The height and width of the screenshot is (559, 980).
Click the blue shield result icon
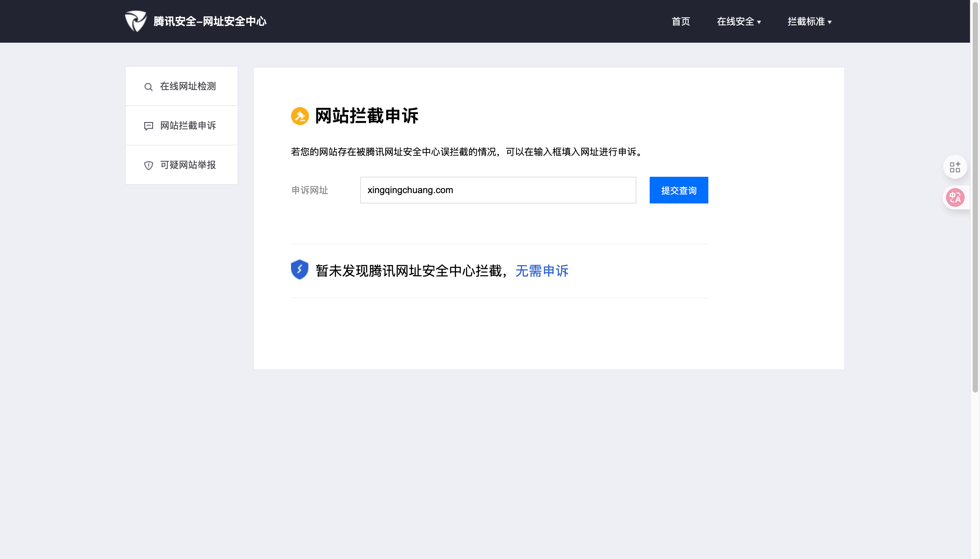[299, 270]
